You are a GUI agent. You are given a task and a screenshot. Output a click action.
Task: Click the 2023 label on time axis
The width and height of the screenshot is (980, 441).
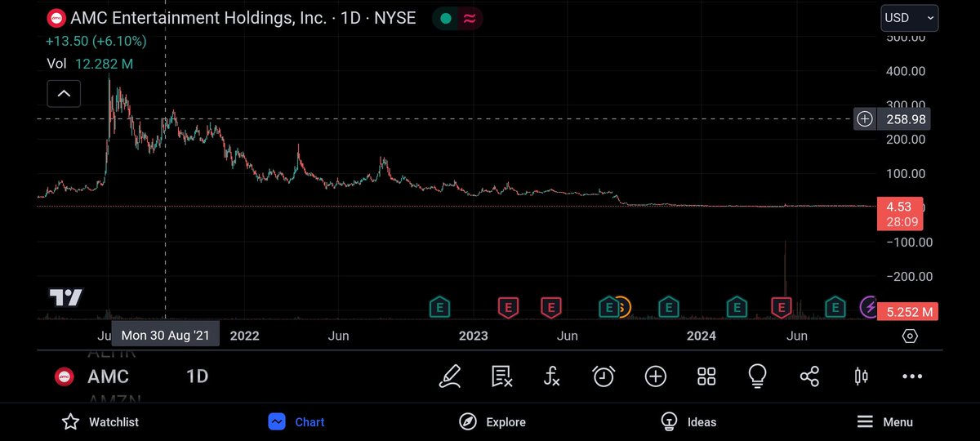[473, 336]
